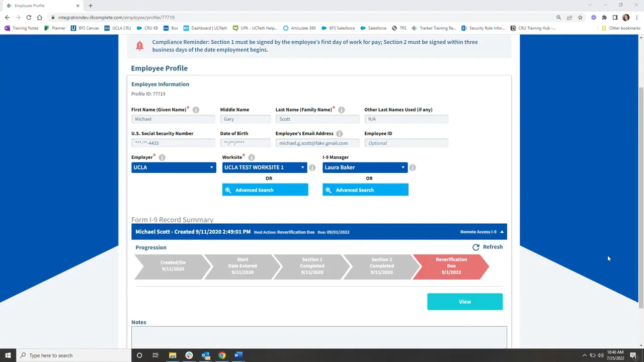
Task: Open the I-9 Manager Laura Baker dropdown
Action: point(365,167)
